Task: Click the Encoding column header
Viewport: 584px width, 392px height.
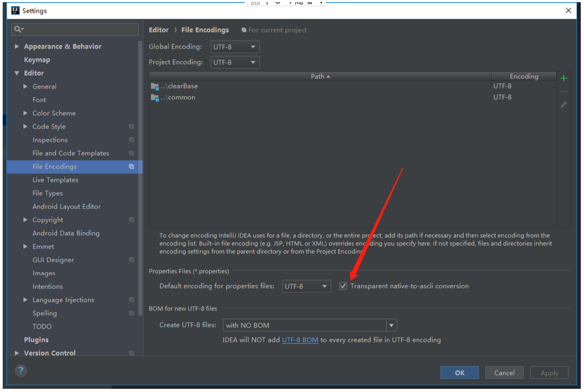Action: click(x=524, y=76)
